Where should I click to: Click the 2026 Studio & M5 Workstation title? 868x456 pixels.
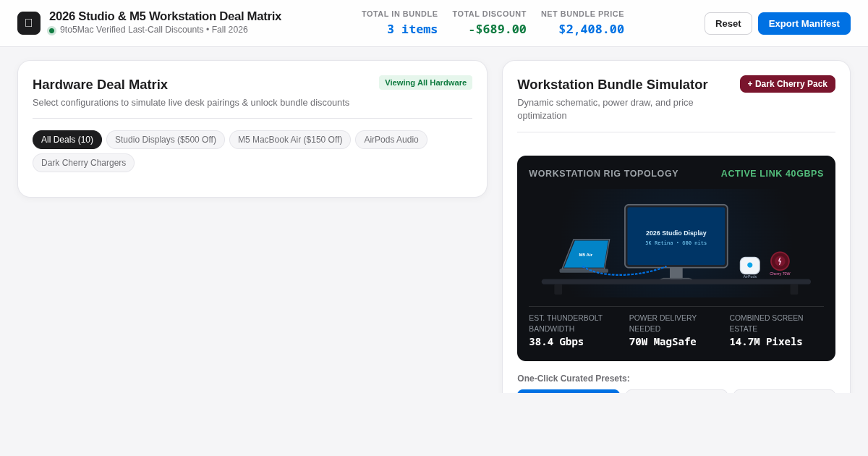(165, 17)
